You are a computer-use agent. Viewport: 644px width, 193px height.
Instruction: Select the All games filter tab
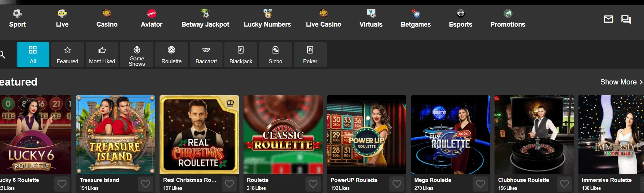[x=33, y=55]
